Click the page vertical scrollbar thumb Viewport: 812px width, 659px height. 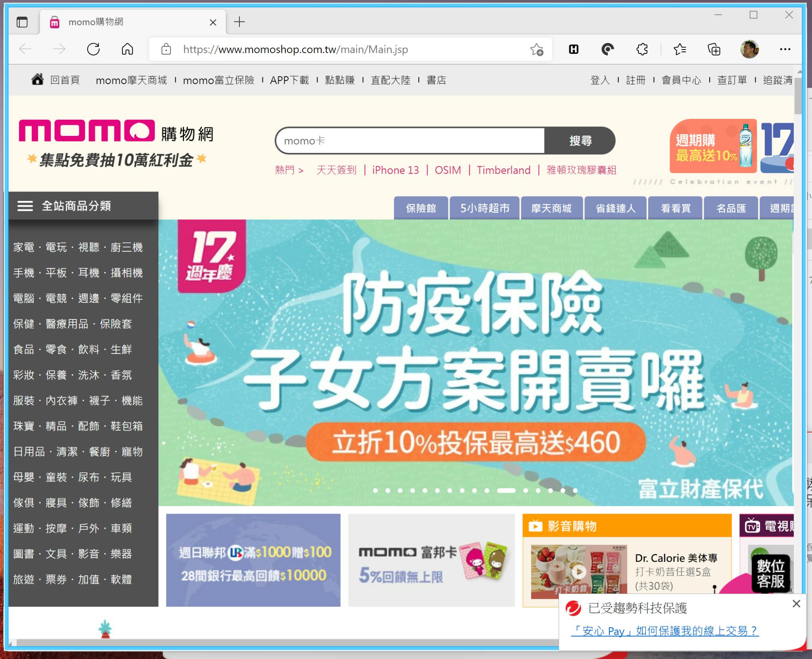798,95
